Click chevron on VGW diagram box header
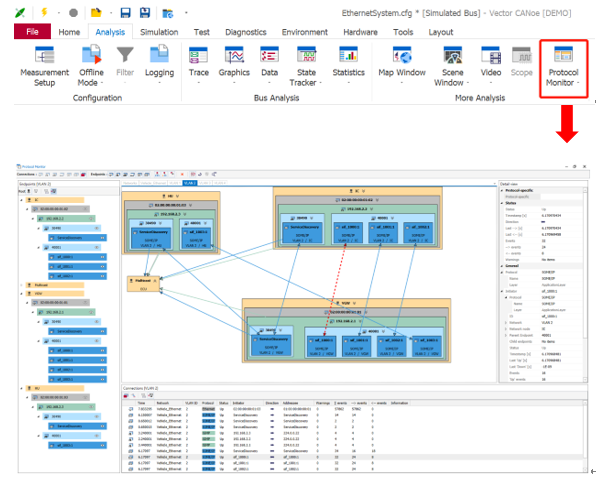 click(354, 303)
